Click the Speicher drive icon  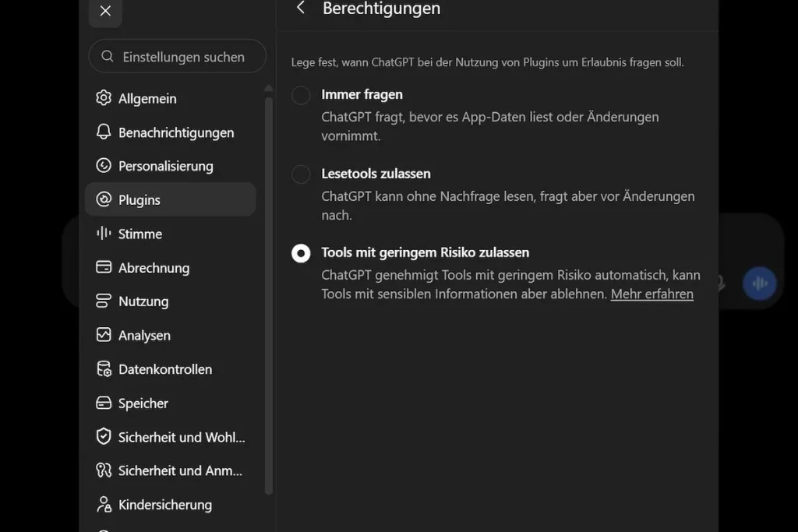[x=104, y=403]
